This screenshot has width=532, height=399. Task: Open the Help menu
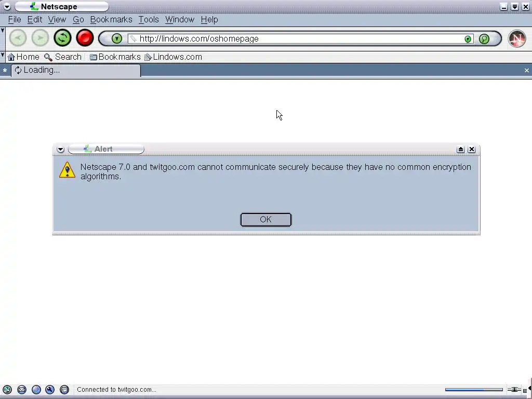click(x=209, y=20)
